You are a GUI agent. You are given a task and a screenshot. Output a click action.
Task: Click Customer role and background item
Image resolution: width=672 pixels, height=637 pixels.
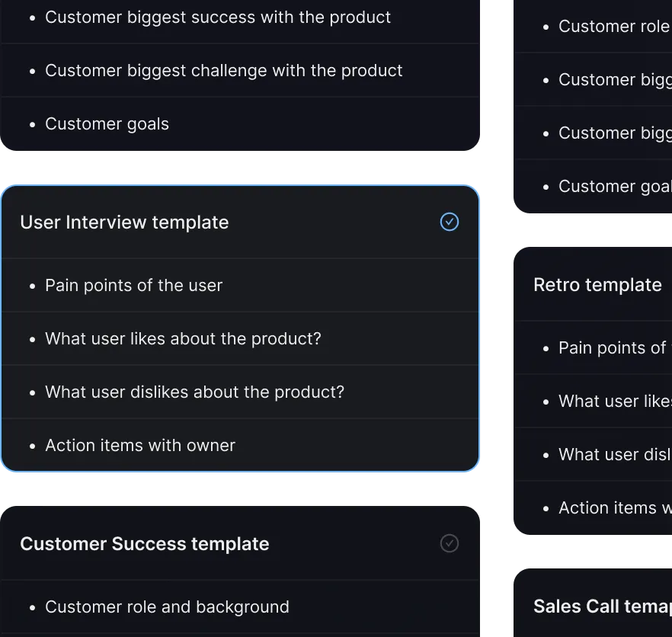click(x=167, y=607)
